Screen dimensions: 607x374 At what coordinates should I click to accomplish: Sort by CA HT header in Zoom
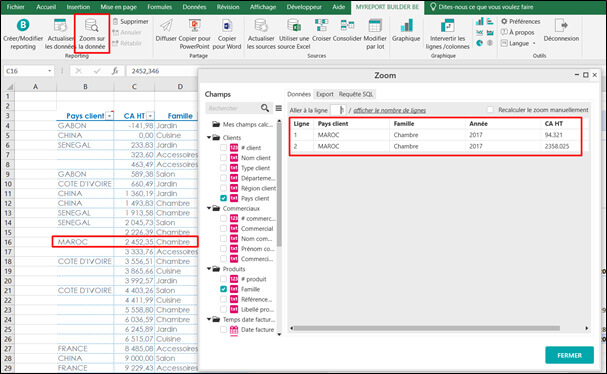[554, 124]
